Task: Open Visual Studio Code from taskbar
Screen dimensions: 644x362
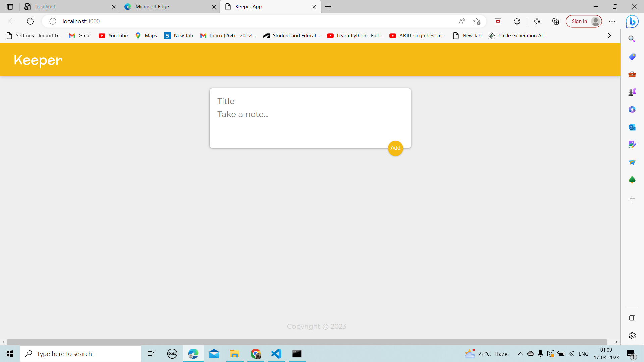Action: click(276, 354)
